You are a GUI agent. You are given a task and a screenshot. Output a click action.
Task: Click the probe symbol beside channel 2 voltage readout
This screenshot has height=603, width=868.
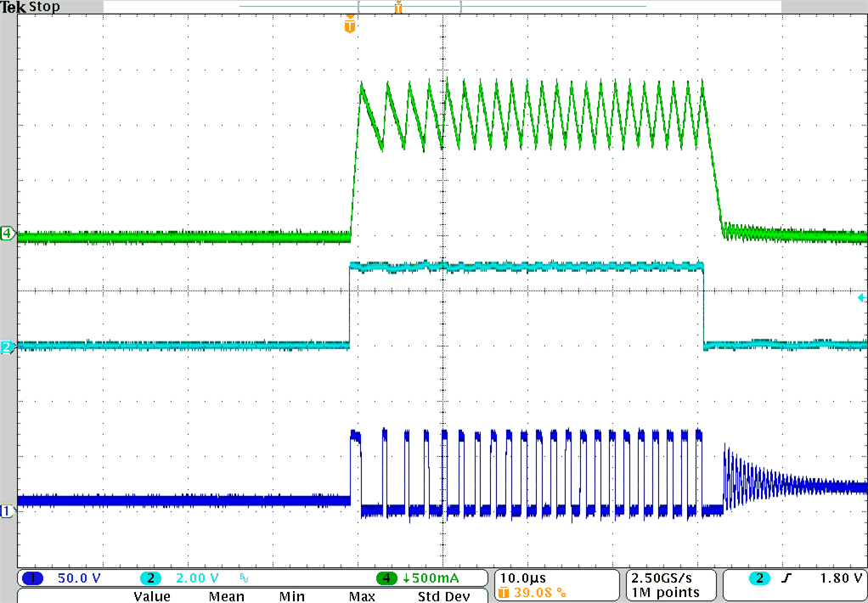[x=243, y=578]
